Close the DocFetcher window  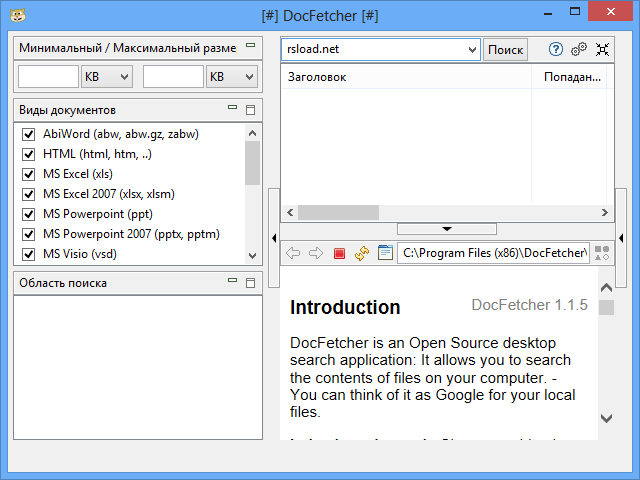click(x=611, y=11)
